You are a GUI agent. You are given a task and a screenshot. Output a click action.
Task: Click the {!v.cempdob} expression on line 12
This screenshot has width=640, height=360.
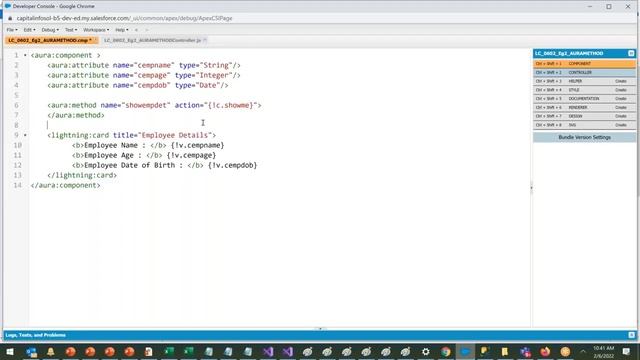[232, 165]
